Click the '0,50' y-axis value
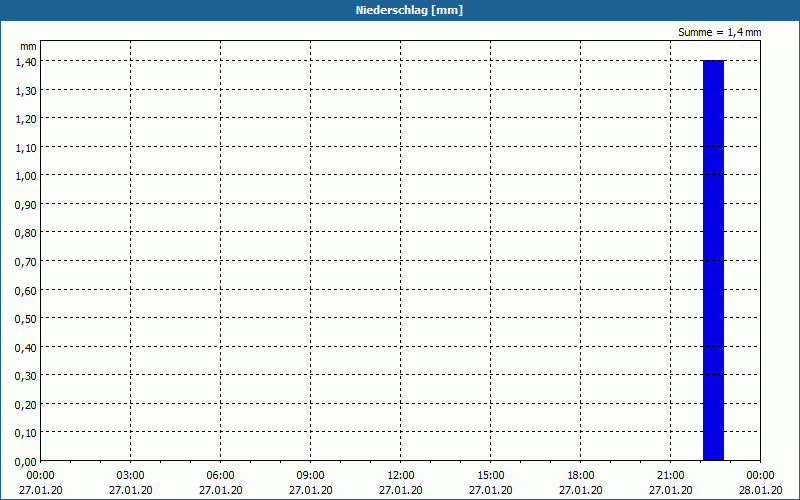 coord(26,319)
